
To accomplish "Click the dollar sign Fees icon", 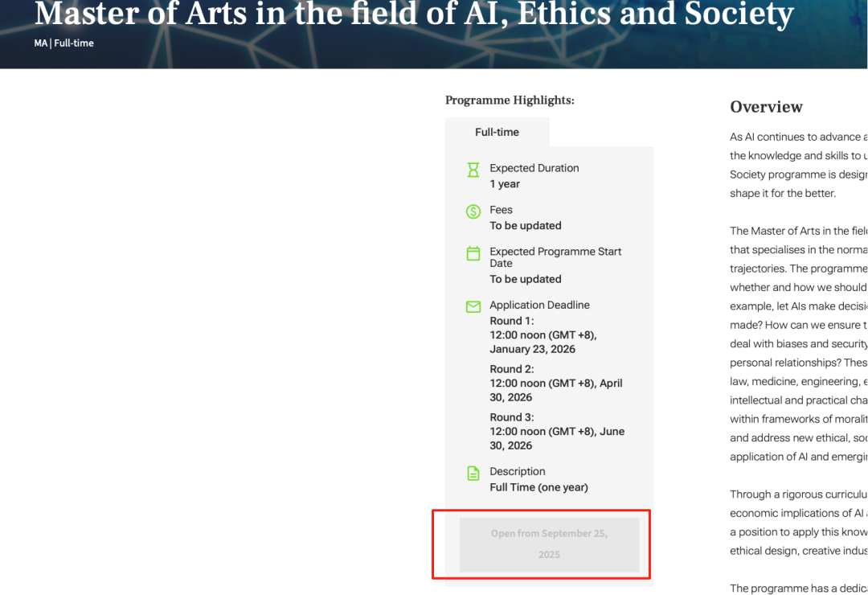I will click(x=473, y=211).
